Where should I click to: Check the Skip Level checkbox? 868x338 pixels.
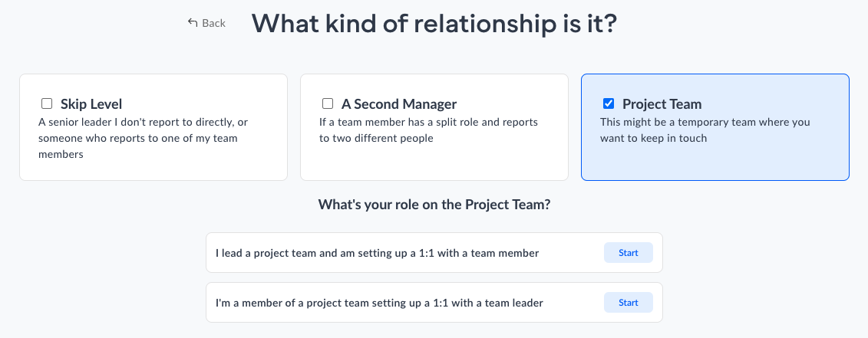coord(47,103)
